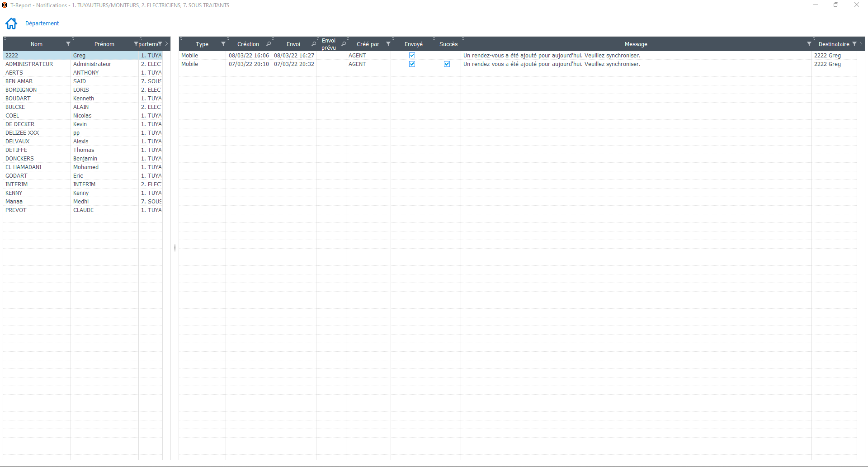The height and width of the screenshot is (467, 868).
Task: Open the Département menu
Action: click(x=42, y=24)
